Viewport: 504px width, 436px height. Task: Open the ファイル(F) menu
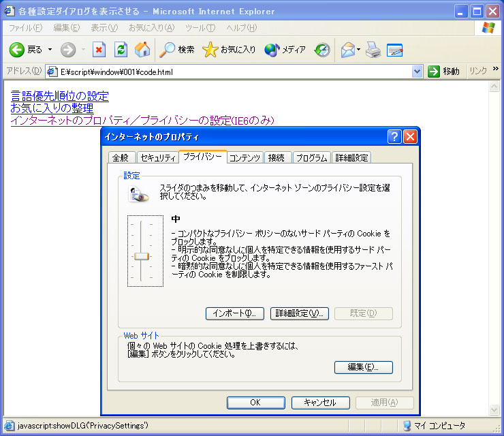click(x=25, y=28)
